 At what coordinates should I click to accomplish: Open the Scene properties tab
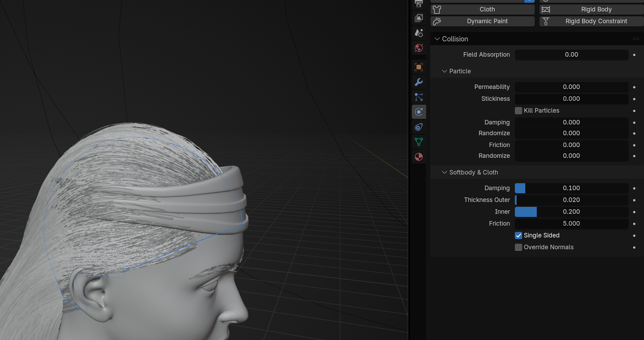419,33
